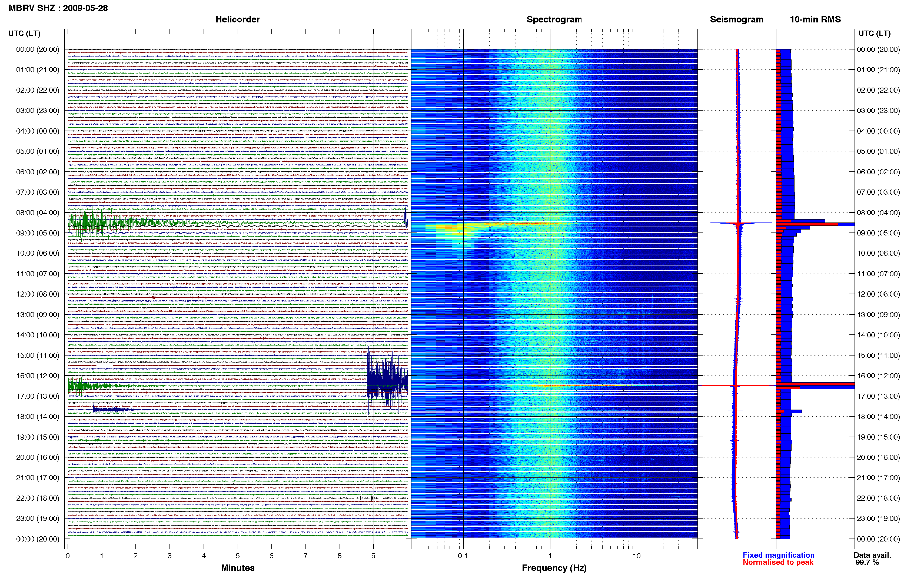The width and height of the screenshot is (924, 578).
Task: Click right-axis time label 08:00 (04:00)
Action: click(878, 212)
